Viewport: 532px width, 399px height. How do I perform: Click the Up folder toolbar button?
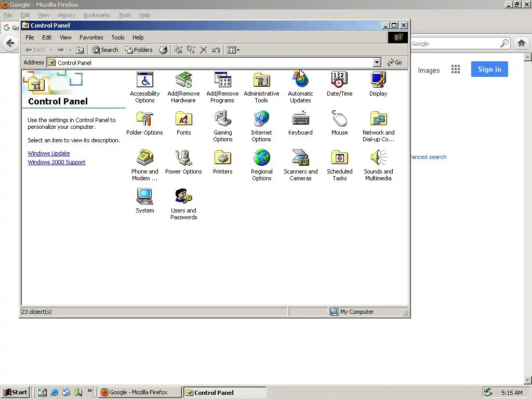(79, 50)
